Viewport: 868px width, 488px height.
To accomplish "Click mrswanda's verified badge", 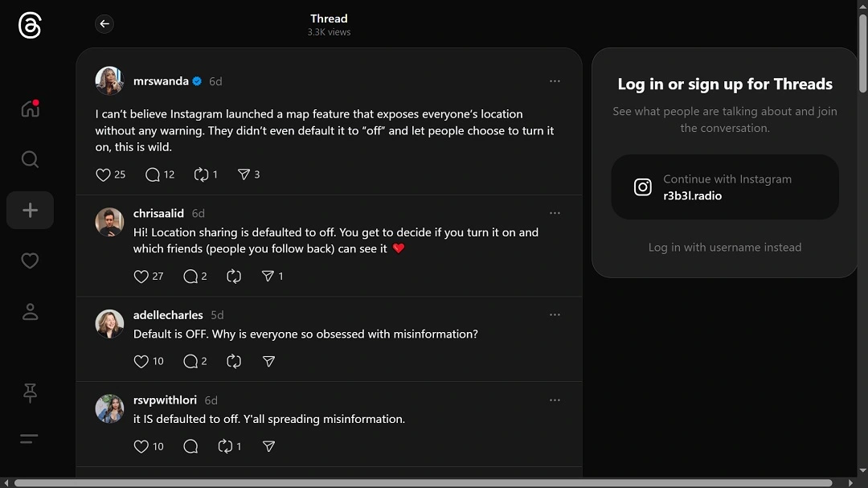I will point(197,81).
